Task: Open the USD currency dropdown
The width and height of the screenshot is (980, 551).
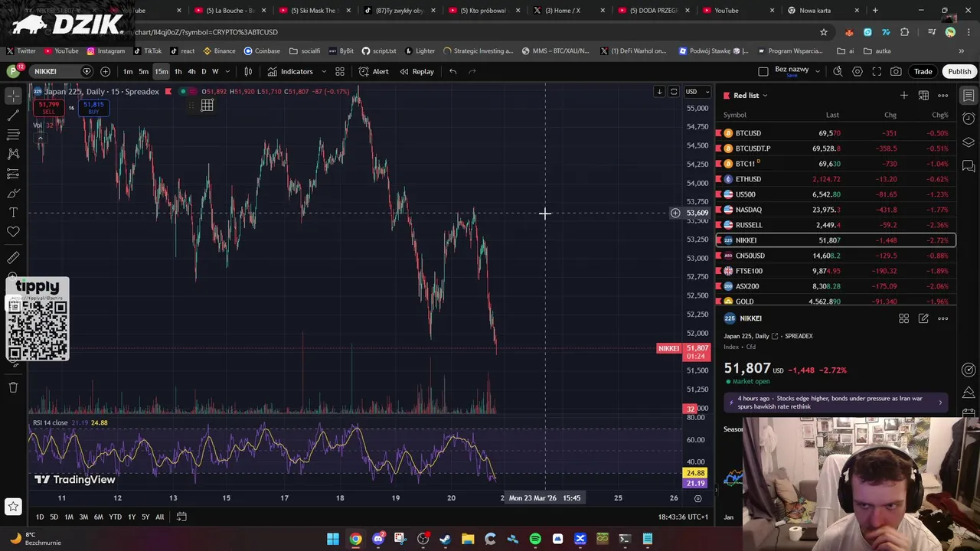Action: point(697,92)
